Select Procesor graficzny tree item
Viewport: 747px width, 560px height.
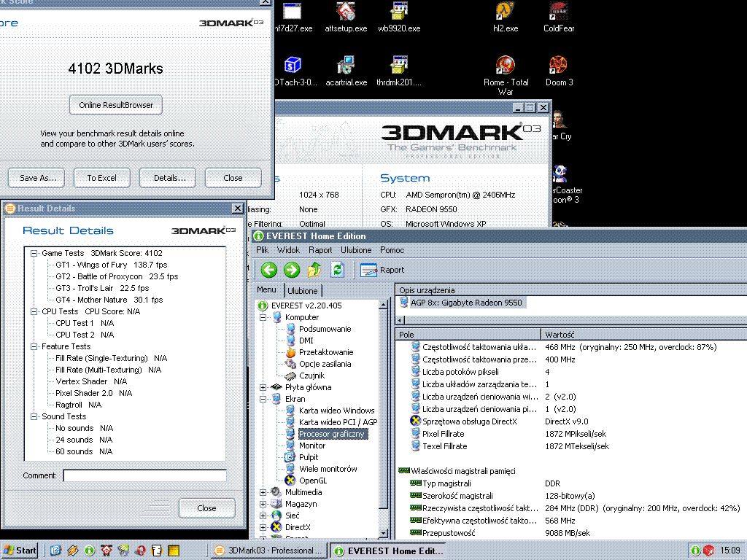331,434
